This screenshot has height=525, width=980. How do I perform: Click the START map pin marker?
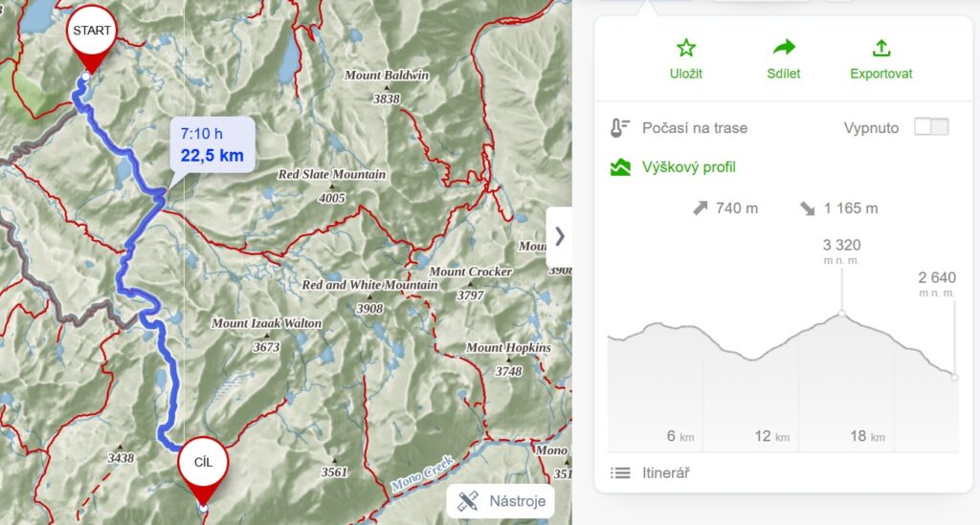pos(92,39)
